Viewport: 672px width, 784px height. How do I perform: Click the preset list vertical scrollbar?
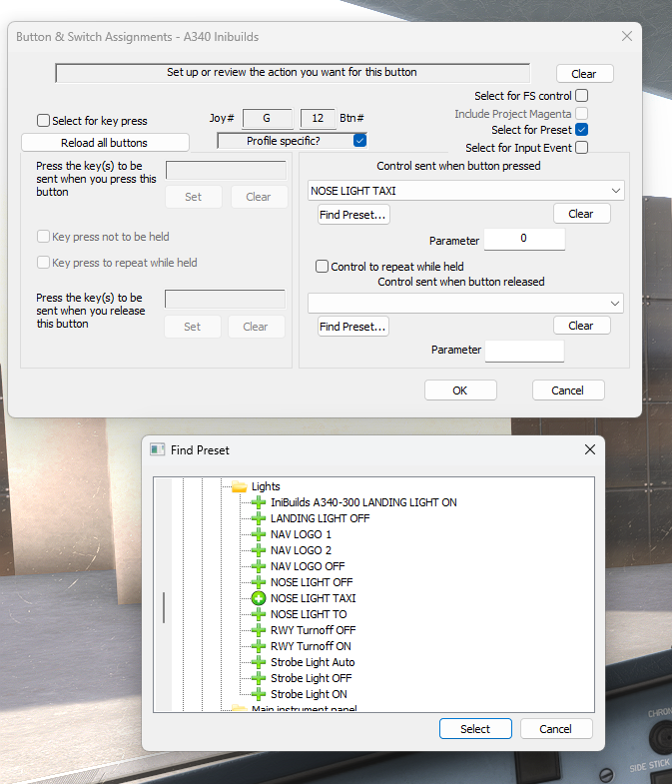[164, 606]
